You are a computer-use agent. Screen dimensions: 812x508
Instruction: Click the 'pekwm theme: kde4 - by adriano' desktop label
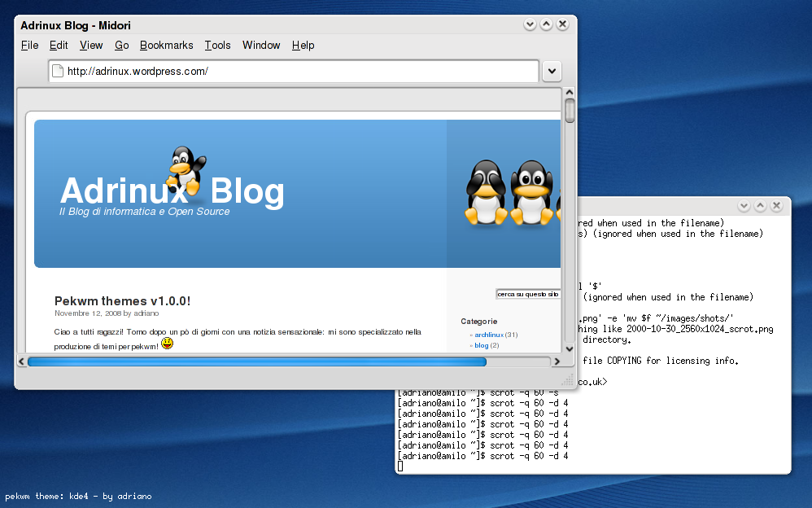(x=79, y=496)
